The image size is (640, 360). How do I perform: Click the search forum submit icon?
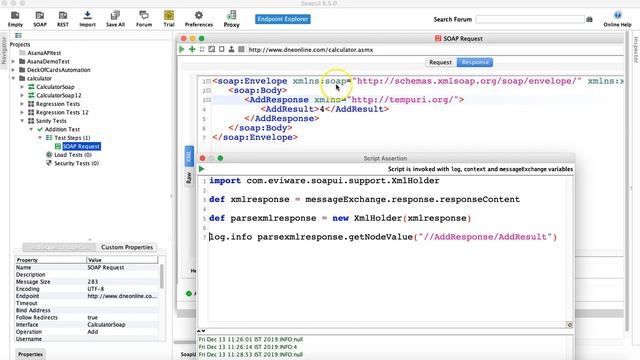coord(589,19)
